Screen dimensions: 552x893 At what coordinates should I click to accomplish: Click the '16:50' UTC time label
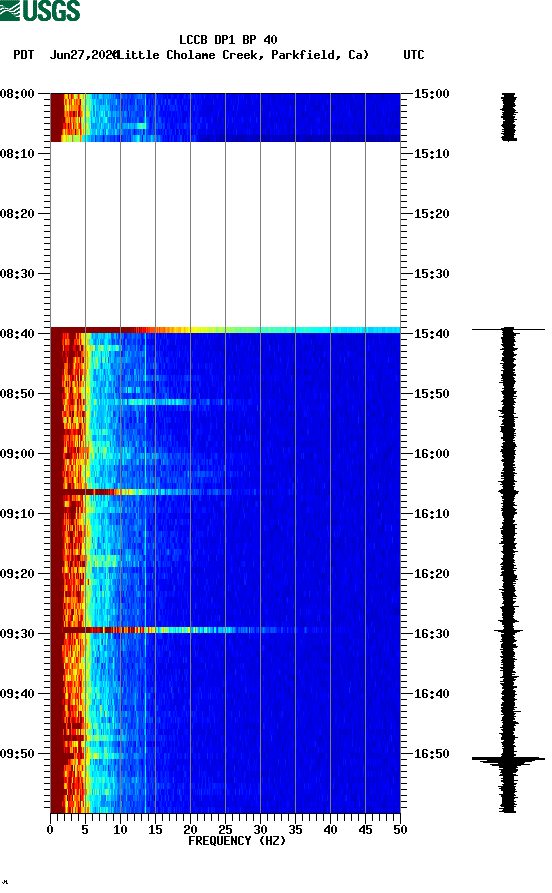431,754
